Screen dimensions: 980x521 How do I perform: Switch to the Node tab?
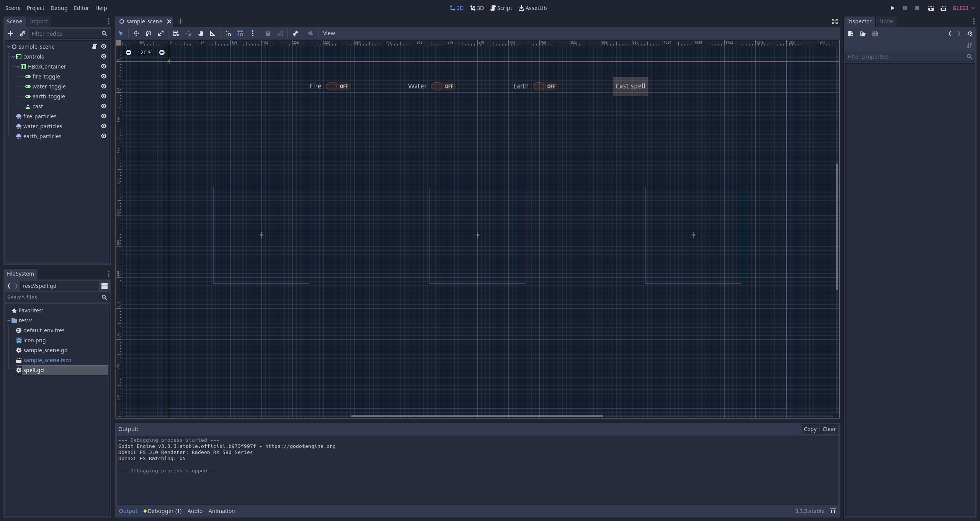click(886, 21)
